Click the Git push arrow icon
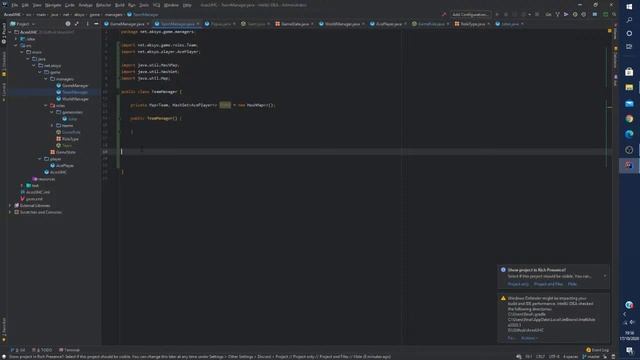 click(x=566, y=14)
